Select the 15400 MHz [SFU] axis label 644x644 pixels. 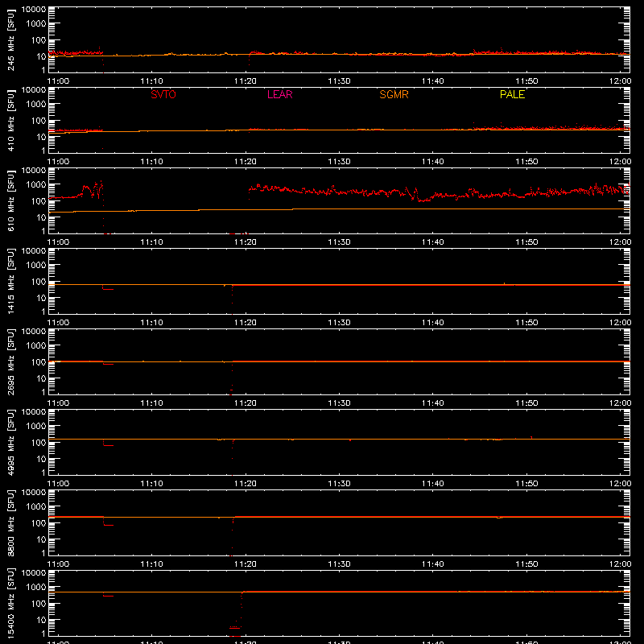point(11,604)
